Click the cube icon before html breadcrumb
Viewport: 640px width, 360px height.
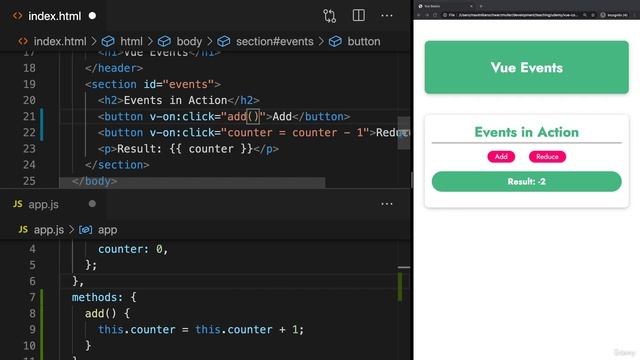[x=108, y=41]
